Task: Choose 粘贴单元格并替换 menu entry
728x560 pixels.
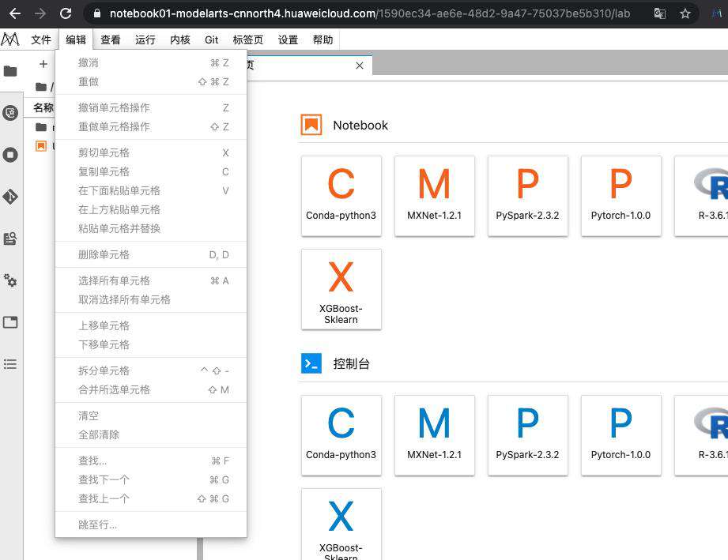Action: pos(151,228)
